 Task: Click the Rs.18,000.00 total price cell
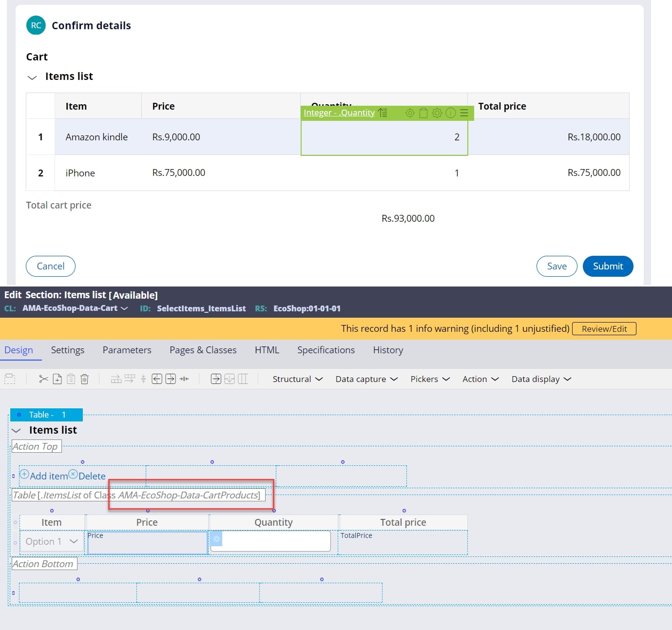tap(594, 137)
